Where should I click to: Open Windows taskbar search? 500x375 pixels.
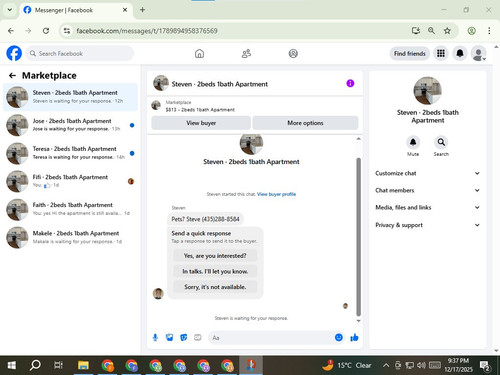pos(35,365)
